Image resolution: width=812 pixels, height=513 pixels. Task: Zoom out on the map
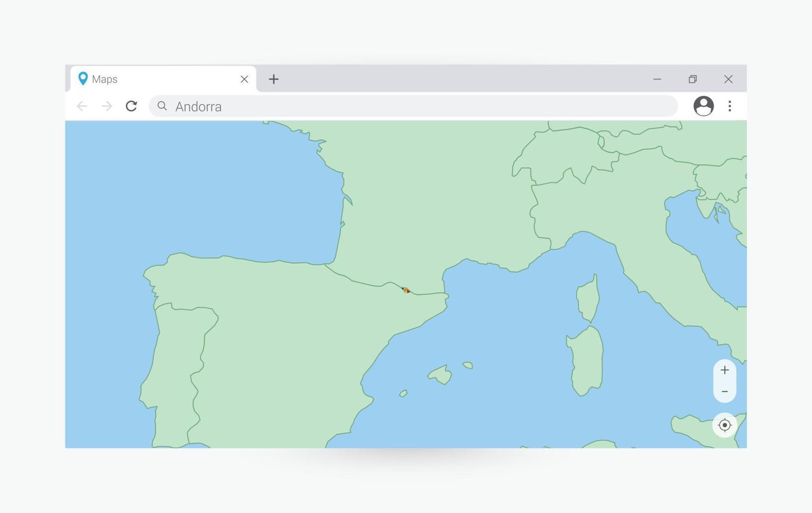pyautogui.click(x=725, y=392)
